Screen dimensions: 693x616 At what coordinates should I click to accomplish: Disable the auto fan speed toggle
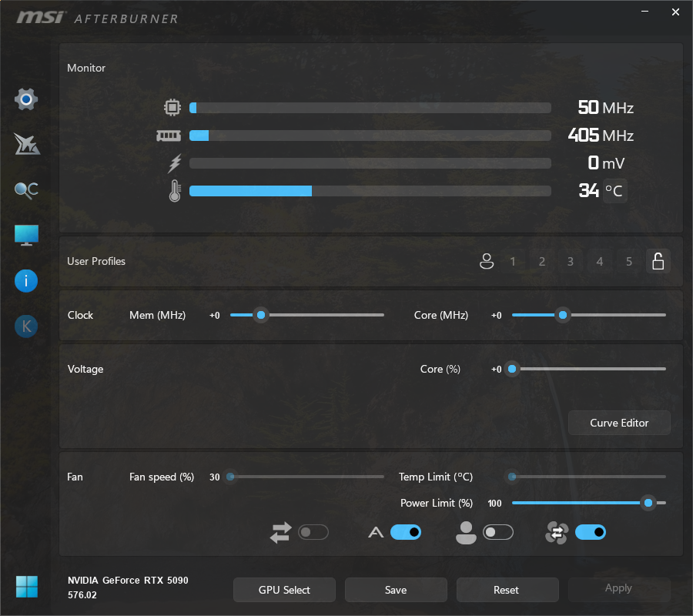[406, 532]
